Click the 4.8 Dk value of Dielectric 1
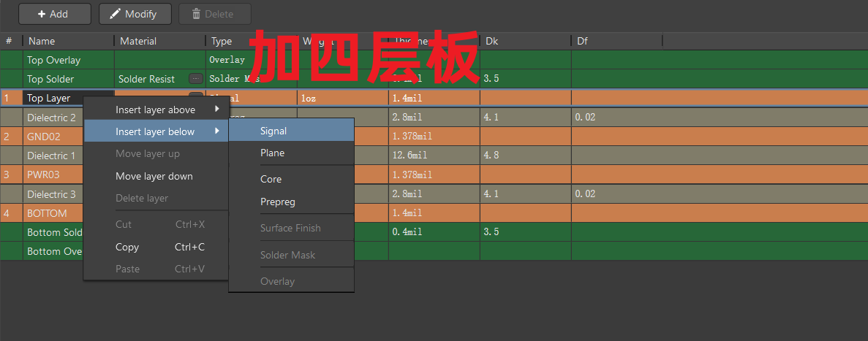This screenshot has height=341, width=868. 491,156
